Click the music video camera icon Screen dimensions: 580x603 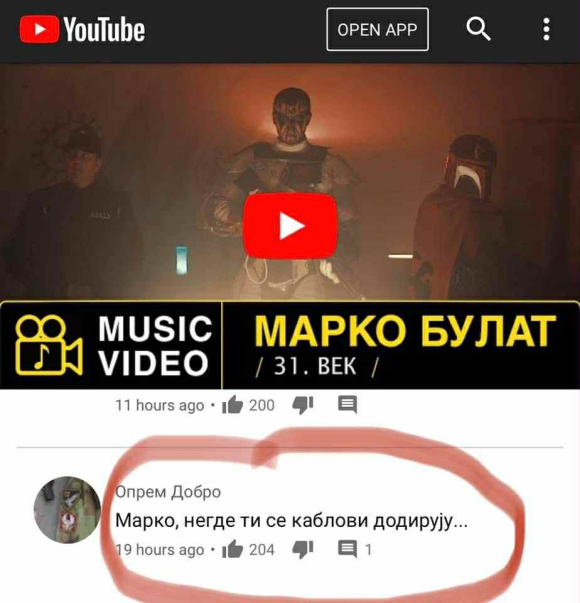pyautogui.click(x=49, y=345)
